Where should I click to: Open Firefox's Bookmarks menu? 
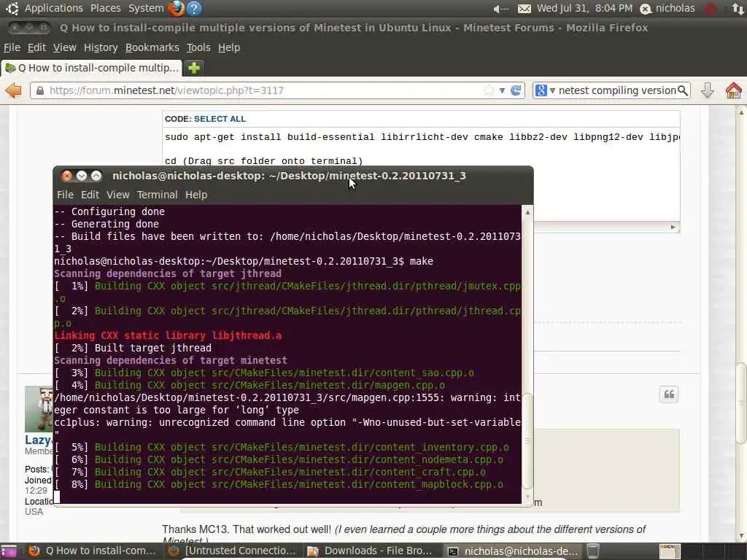(152, 47)
